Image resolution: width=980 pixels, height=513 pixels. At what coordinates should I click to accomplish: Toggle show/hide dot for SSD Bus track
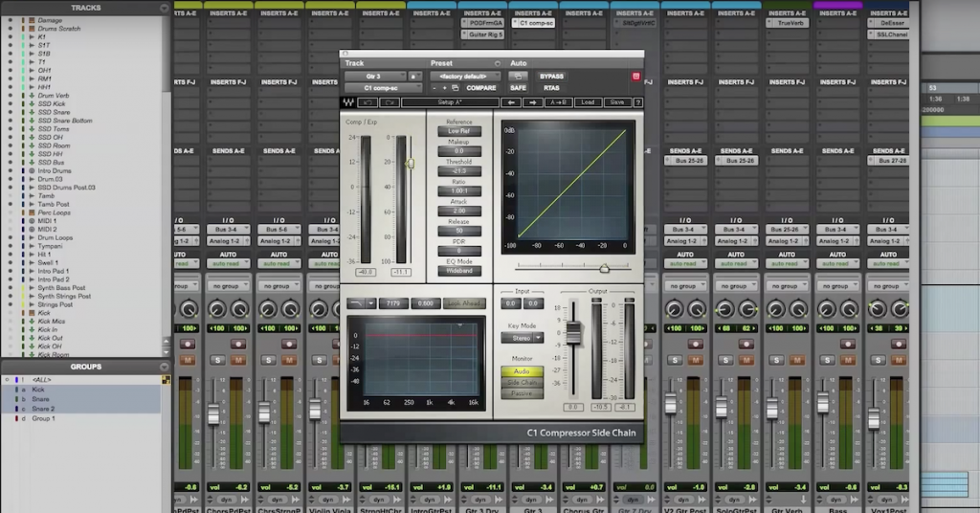pos(10,163)
